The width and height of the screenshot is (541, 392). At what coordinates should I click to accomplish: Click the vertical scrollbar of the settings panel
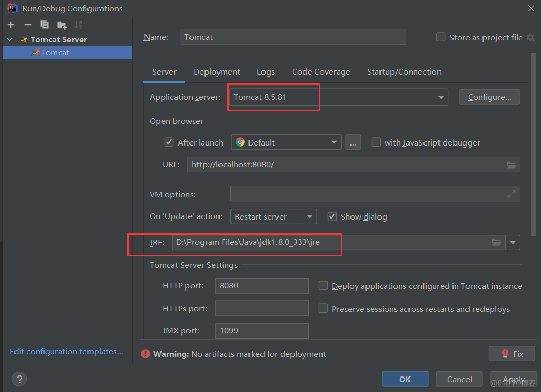(x=534, y=145)
